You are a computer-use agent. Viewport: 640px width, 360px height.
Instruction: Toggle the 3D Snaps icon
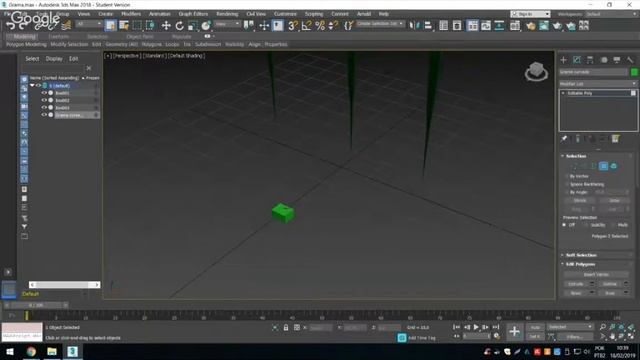coord(293,26)
